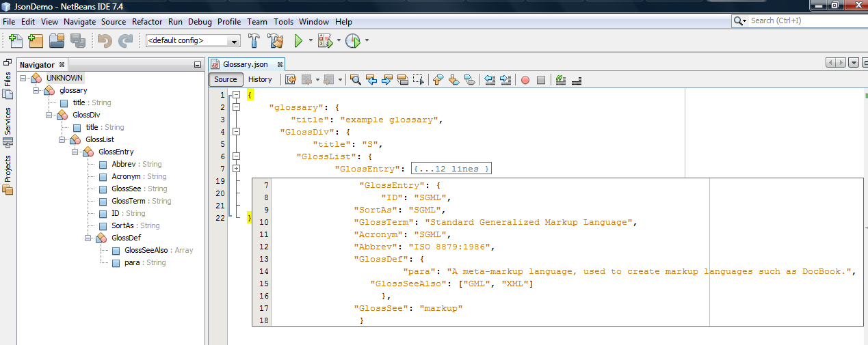The image size is (868, 345).
Task: Collapse the GlossDef node in Navigator
Action: pos(88,238)
